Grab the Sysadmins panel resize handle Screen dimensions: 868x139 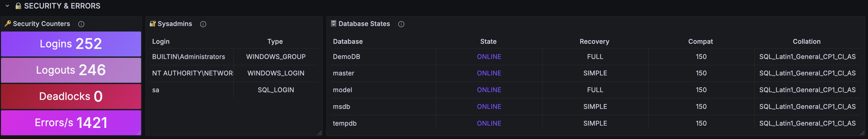click(x=319, y=133)
